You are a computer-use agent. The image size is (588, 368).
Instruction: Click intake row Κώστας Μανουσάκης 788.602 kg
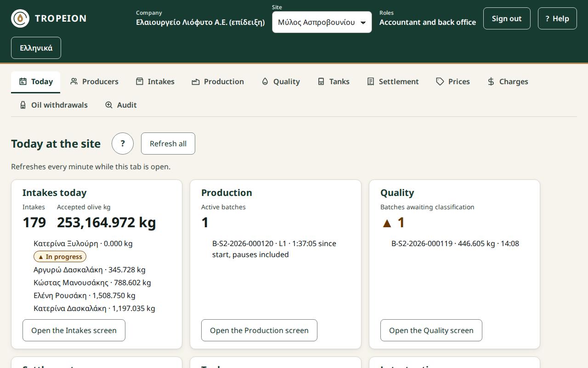point(92,282)
